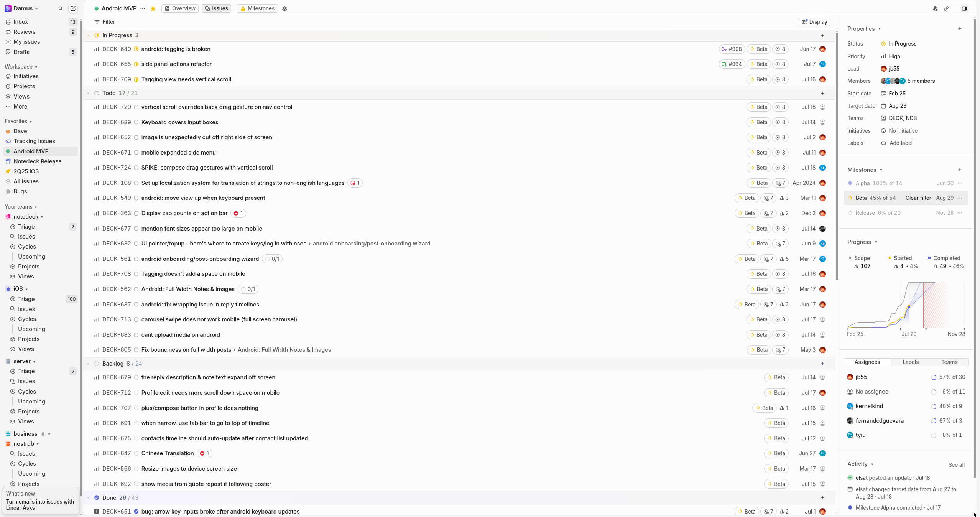The height and width of the screenshot is (517, 980).
Task: Click the issue list vertical scrollbar
Action: [x=837, y=156]
